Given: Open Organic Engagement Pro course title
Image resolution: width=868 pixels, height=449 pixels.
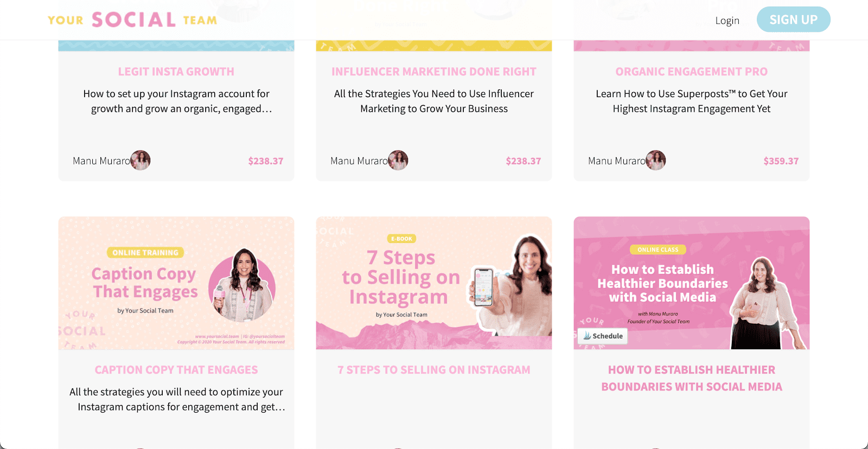Looking at the screenshot, I should 692,72.
